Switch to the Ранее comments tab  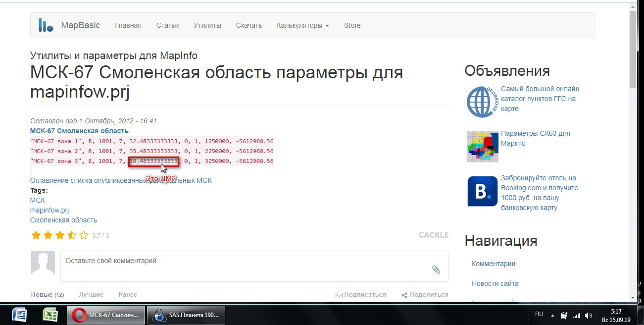coord(128,294)
